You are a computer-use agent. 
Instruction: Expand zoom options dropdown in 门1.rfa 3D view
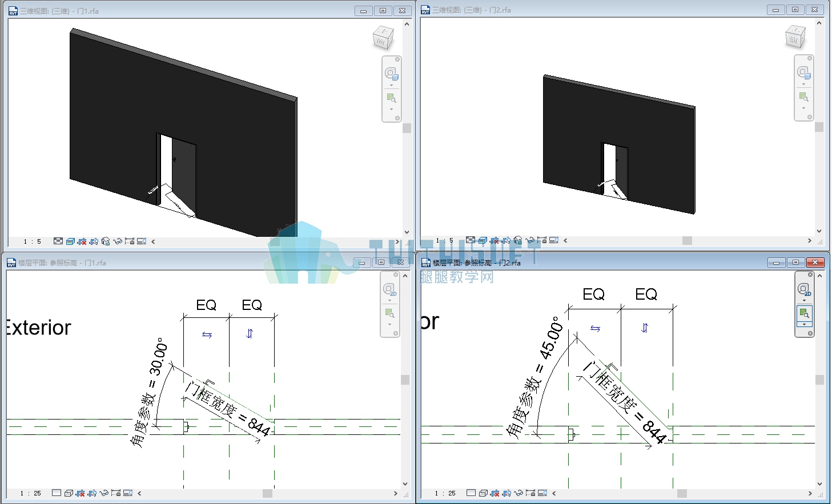tap(391, 109)
